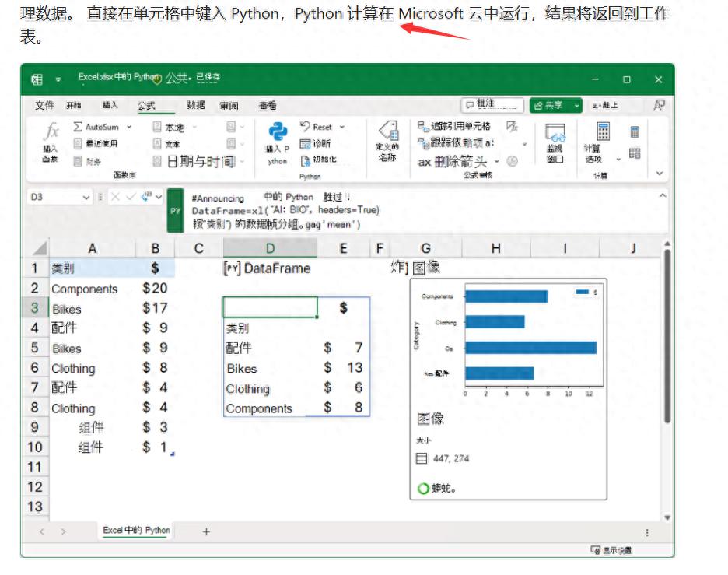728x575 pixels.
Task: Add a new sheet with plus button
Action: tap(206, 531)
